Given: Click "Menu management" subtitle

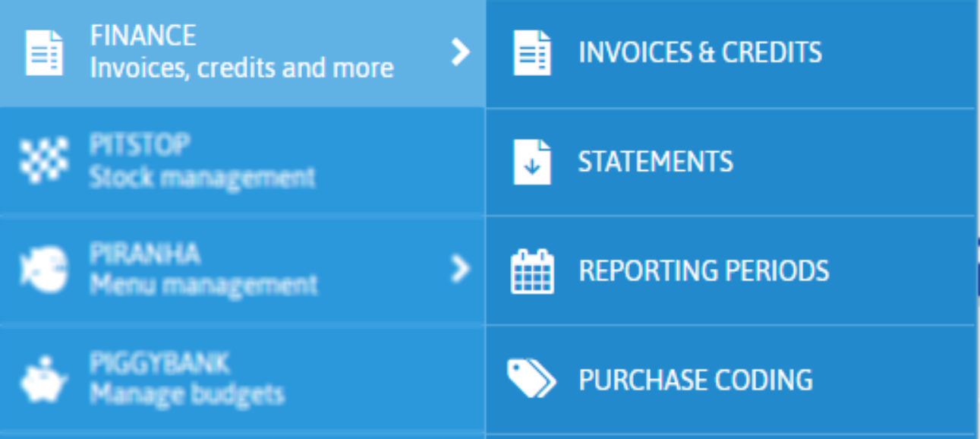Looking at the screenshot, I should point(203,286).
